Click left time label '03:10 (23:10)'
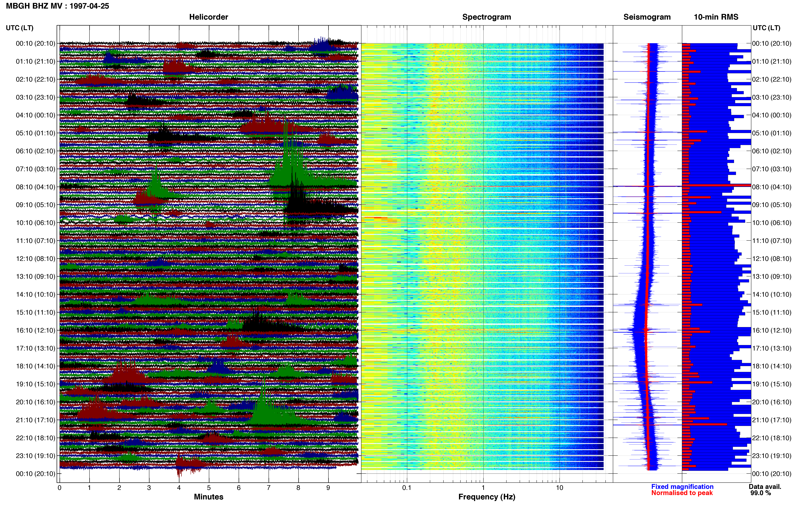 [x=35, y=97]
